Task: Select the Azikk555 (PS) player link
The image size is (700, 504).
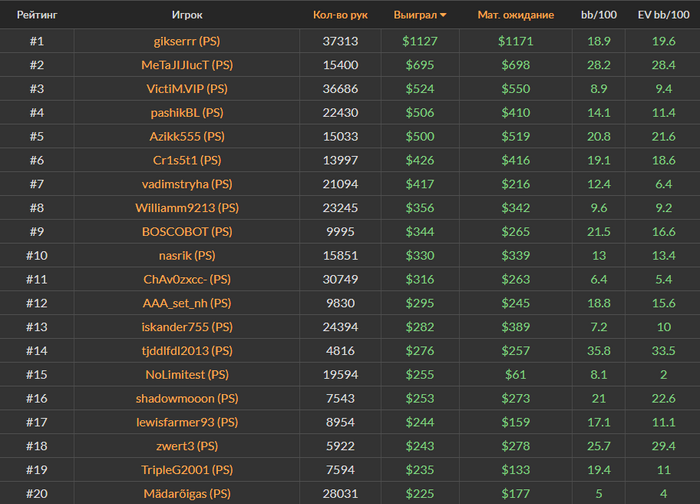Action: point(186,136)
